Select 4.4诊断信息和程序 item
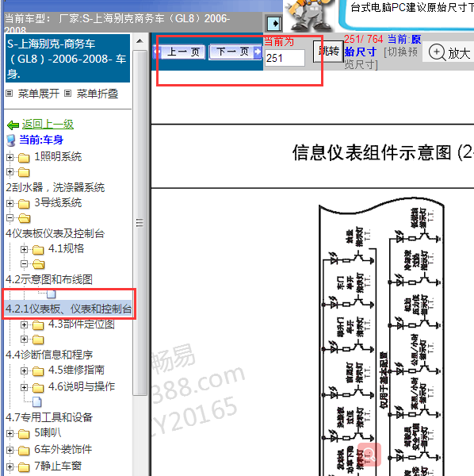This screenshot has height=476, width=474. (x=49, y=355)
